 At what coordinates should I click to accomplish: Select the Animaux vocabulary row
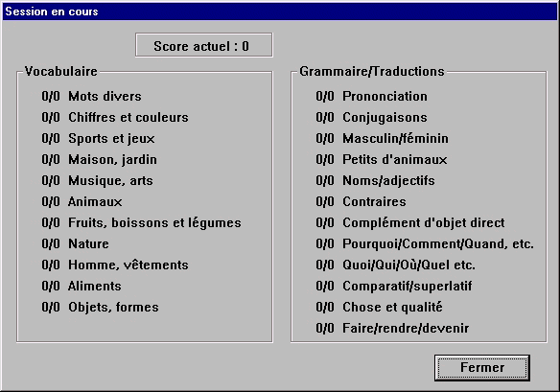82,201
